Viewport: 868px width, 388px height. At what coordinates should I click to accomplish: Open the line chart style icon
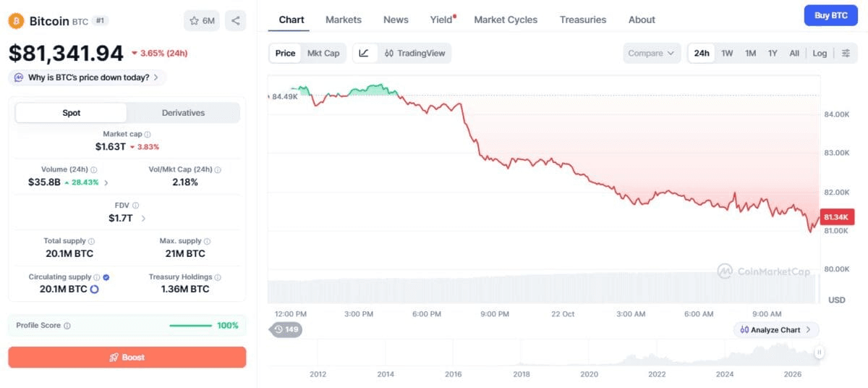point(364,53)
